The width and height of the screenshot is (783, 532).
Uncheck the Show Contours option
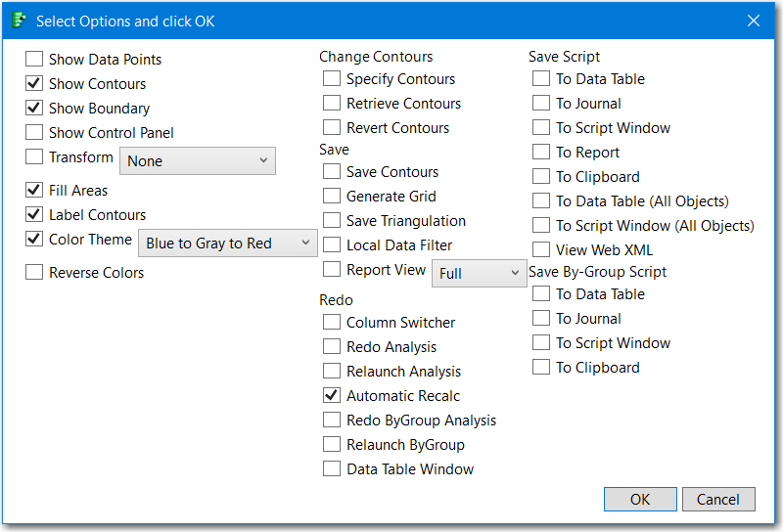coord(34,84)
